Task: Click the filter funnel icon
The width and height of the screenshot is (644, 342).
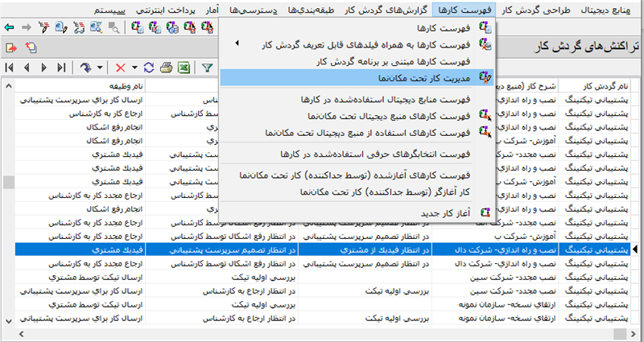Action: pyautogui.click(x=207, y=68)
